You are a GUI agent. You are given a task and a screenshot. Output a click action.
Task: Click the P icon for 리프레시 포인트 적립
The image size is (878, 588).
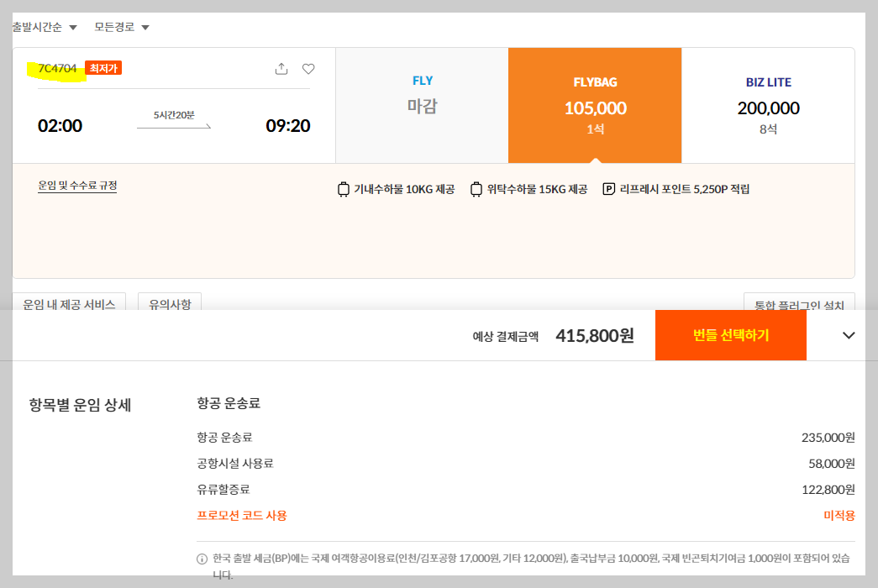pyautogui.click(x=607, y=189)
